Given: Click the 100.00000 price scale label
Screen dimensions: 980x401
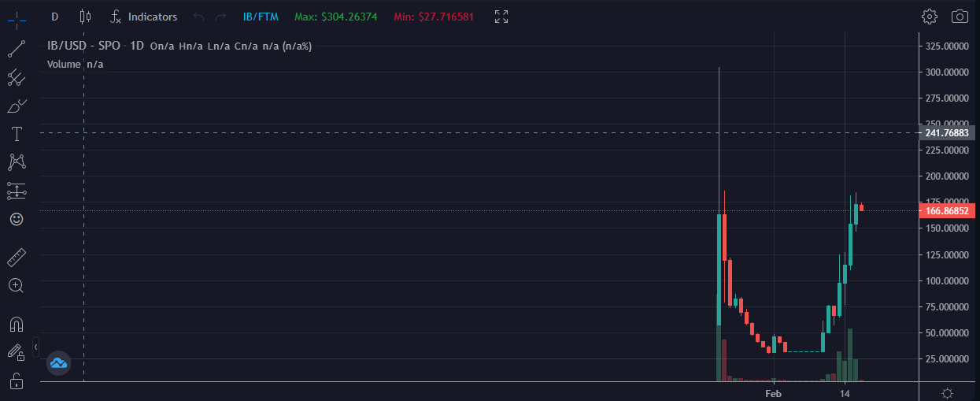Looking at the screenshot, I should click(x=945, y=280).
